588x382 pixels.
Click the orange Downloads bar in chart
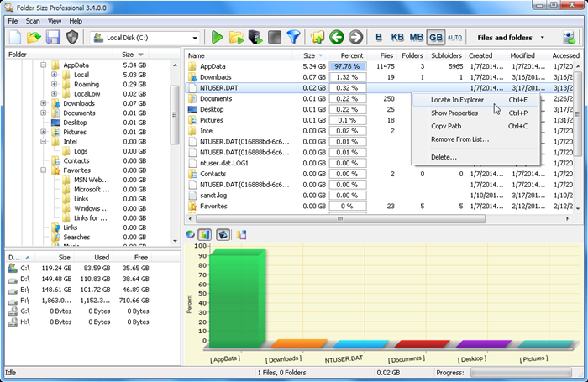pyautogui.click(x=299, y=343)
